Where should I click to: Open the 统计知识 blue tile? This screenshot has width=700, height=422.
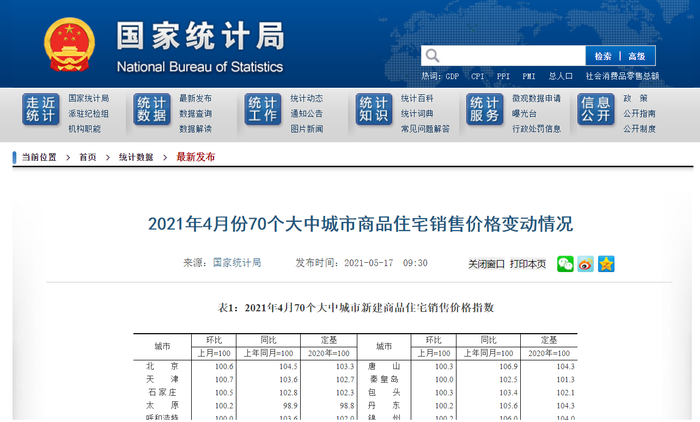pos(374,109)
